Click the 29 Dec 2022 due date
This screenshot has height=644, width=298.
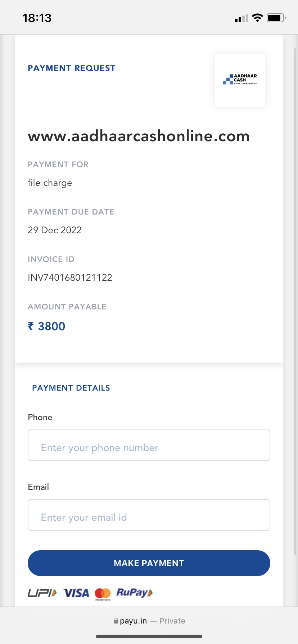coord(55,230)
